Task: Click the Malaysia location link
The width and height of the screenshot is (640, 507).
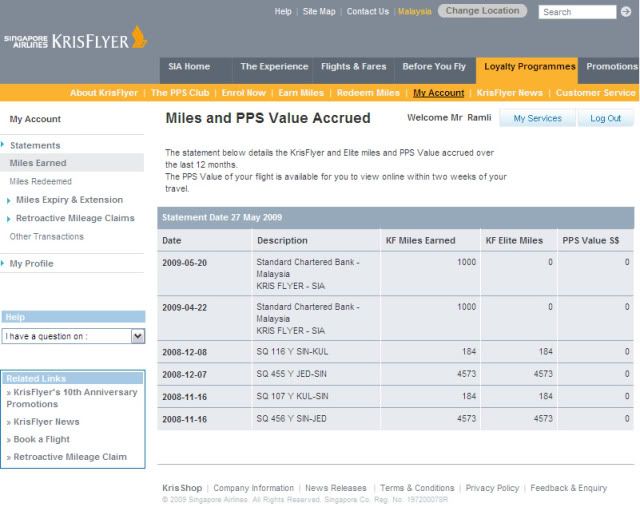Action: pyautogui.click(x=415, y=11)
